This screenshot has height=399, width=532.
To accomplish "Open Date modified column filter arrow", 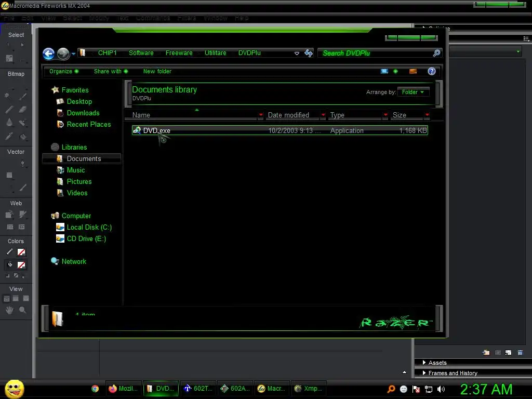I will pos(323,115).
